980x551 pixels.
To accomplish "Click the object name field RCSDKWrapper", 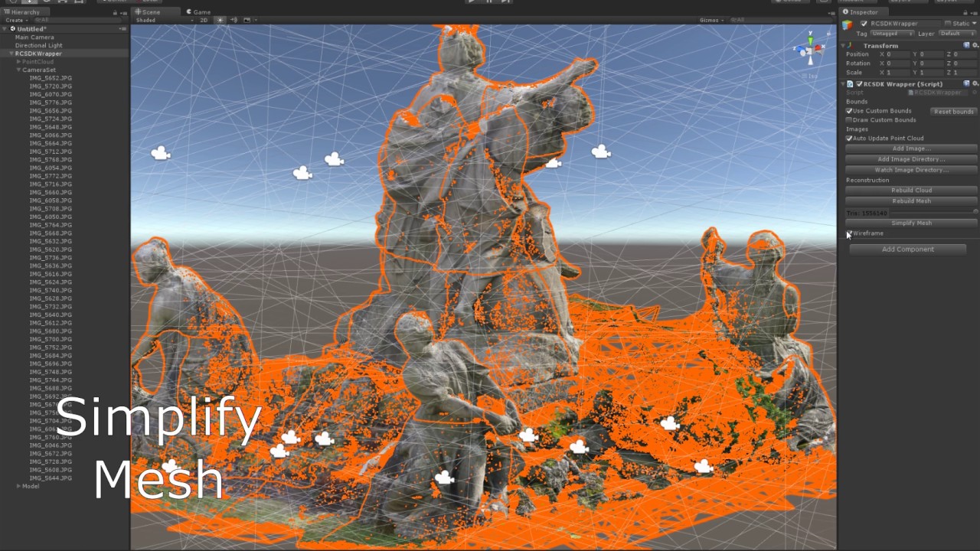I will 905,24.
